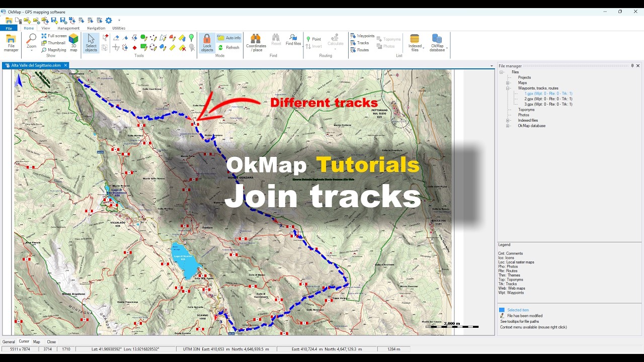Choose the green pin waypoint tool

tap(191, 38)
